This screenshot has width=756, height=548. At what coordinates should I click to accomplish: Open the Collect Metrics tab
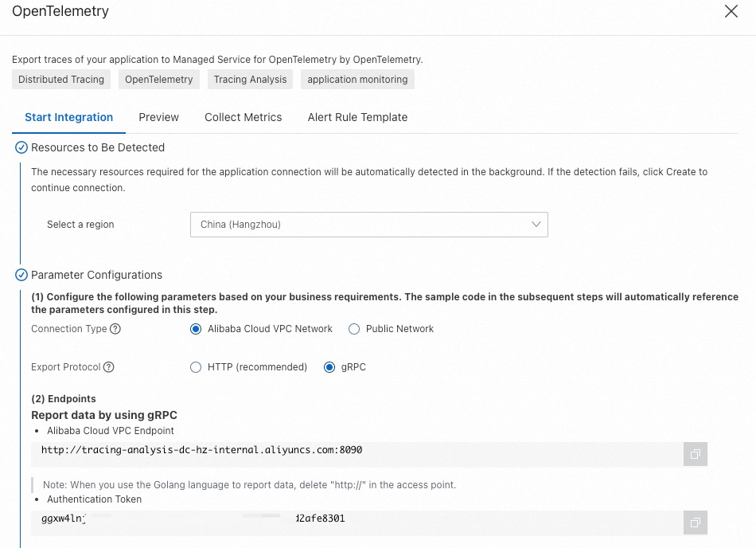(243, 117)
